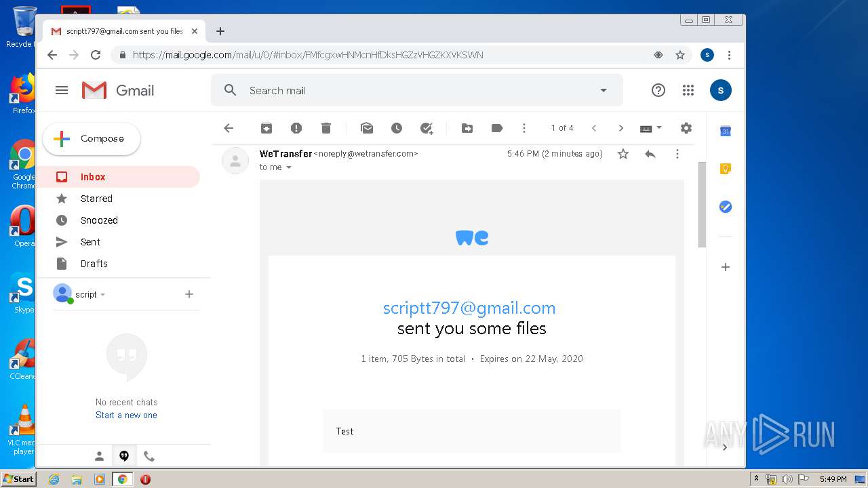Open the Windows Start menu
The height and width of the screenshot is (488, 868).
coord(18,479)
